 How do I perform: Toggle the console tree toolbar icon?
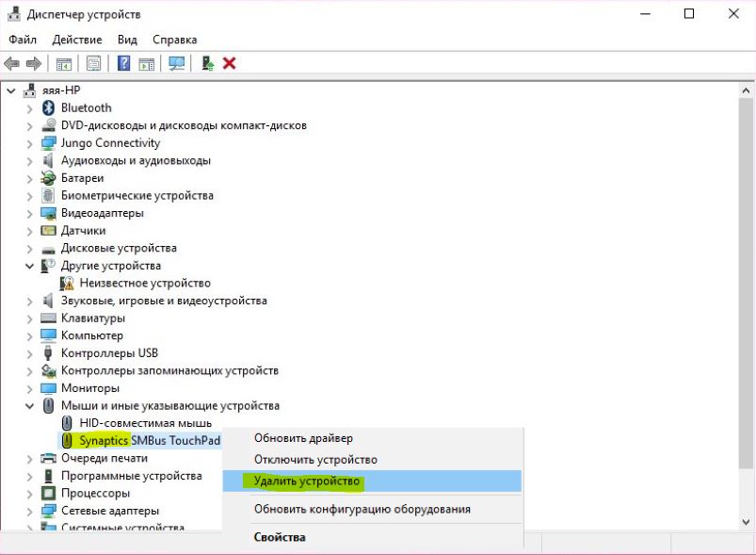(64, 63)
